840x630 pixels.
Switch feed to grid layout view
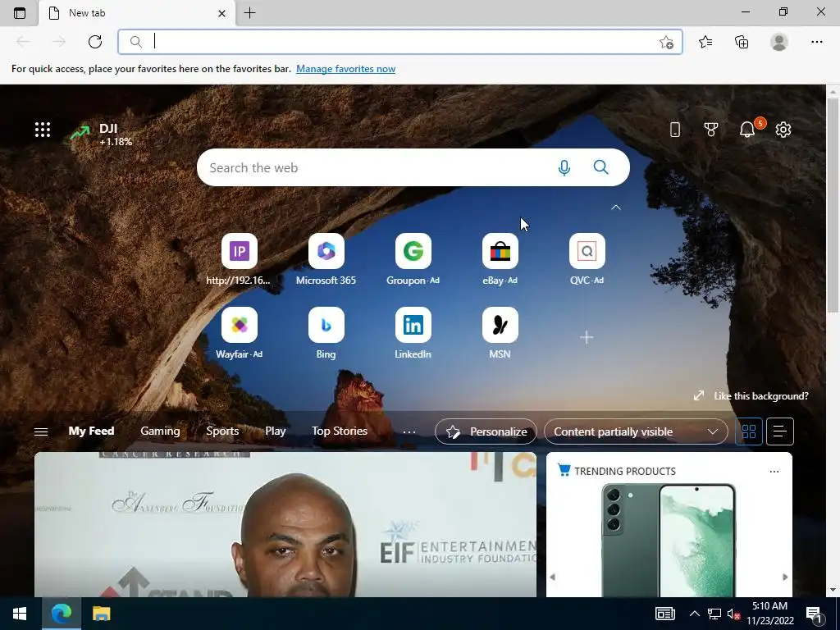748,431
